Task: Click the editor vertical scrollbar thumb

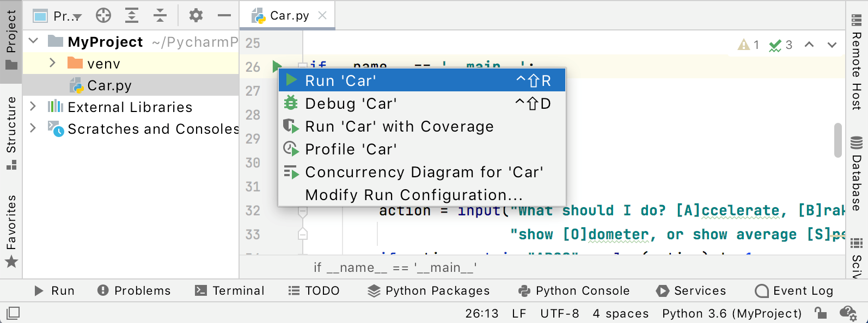Action: pyautogui.click(x=838, y=140)
